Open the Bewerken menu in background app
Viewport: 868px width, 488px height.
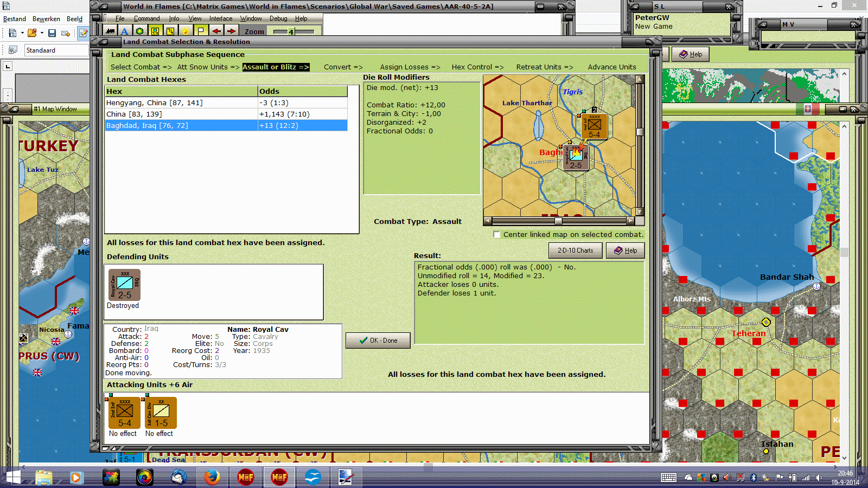pyautogui.click(x=46, y=19)
